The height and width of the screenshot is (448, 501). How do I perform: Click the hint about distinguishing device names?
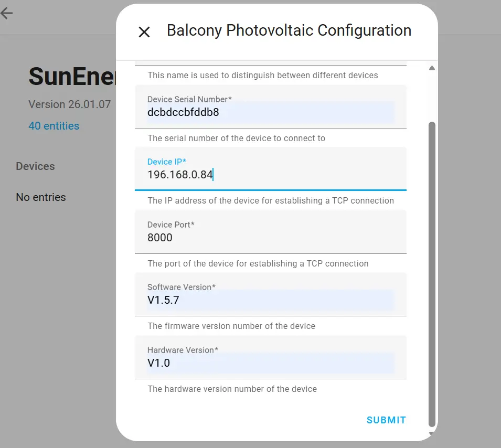click(x=262, y=75)
